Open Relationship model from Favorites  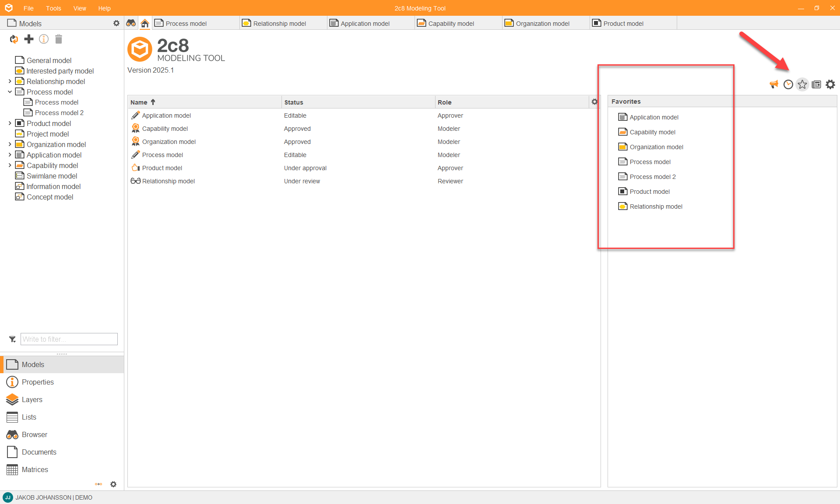[x=650, y=206]
